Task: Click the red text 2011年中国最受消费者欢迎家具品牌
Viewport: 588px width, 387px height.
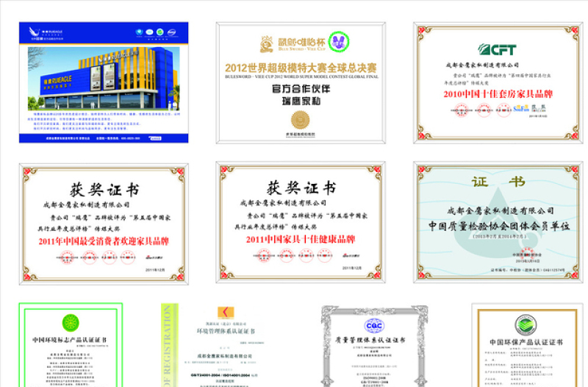Action: pos(104,241)
